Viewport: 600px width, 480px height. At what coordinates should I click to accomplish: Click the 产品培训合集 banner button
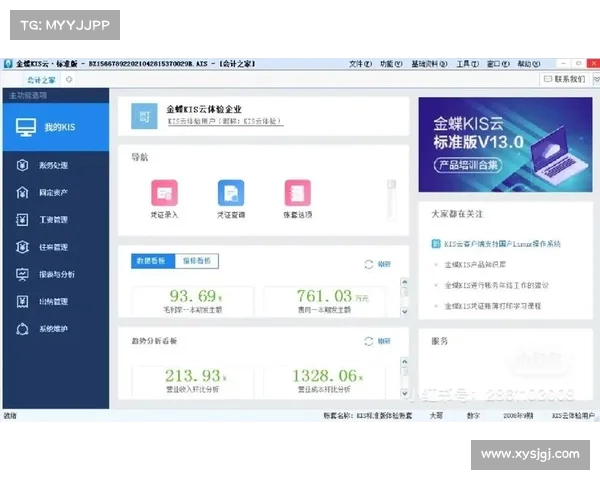click(x=468, y=165)
